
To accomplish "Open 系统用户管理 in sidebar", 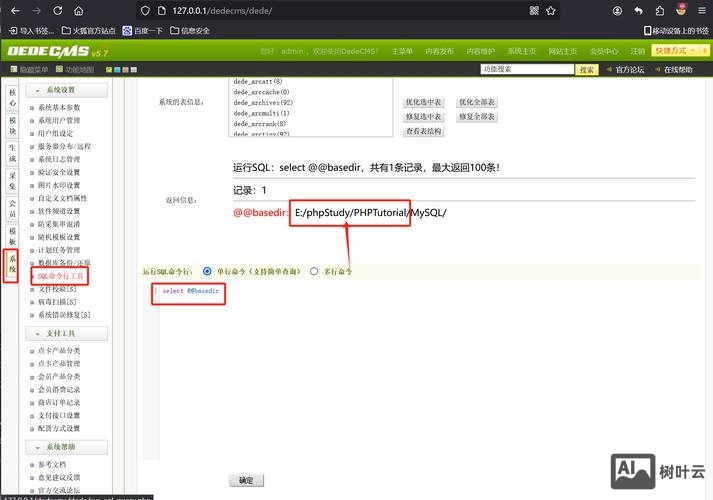I will click(x=59, y=120).
